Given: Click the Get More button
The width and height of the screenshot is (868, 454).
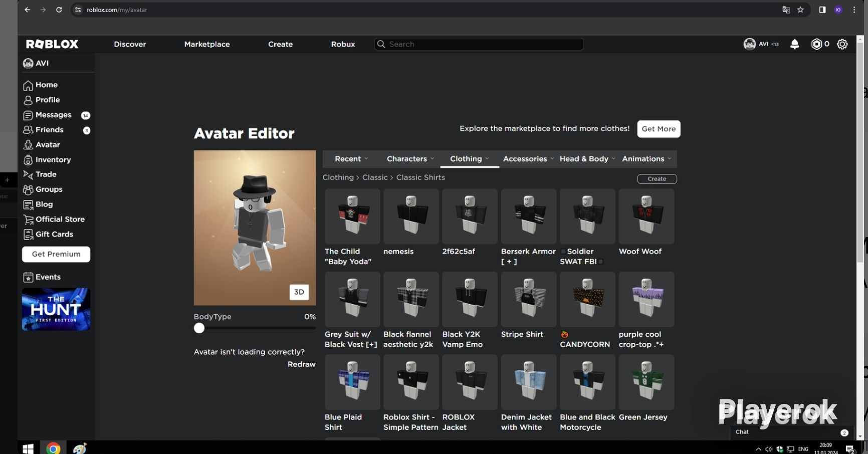Looking at the screenshot, I should click(659, 129).
